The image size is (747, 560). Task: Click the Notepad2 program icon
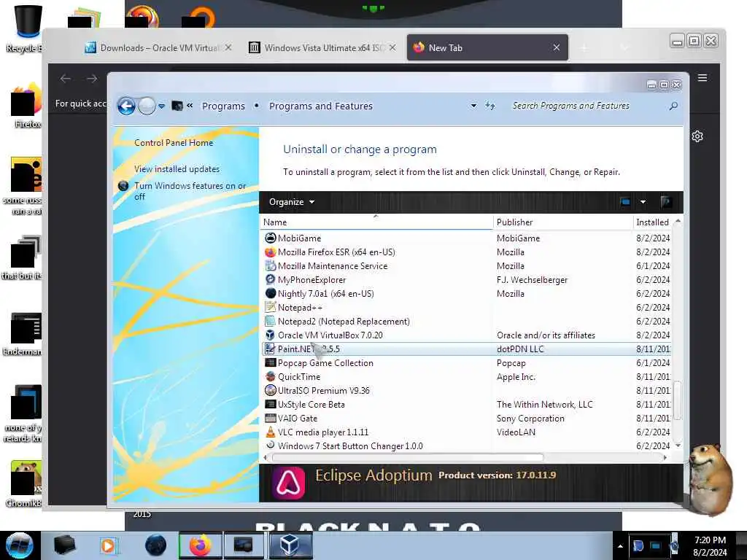point(270,321)
